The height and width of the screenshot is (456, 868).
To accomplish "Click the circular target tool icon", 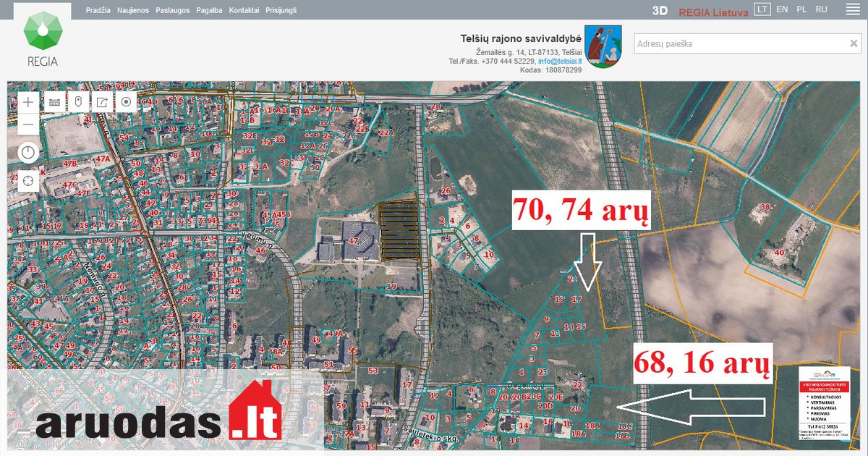I will tap(127, 102).
